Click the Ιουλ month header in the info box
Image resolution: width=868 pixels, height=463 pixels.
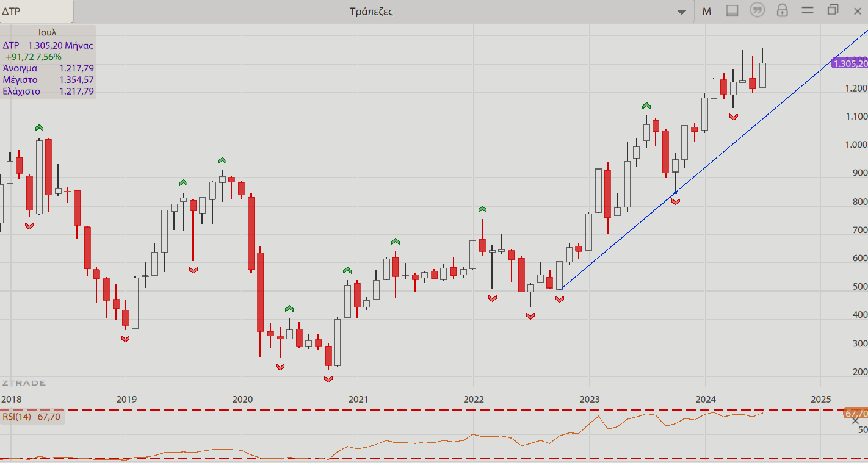point(47,32)
